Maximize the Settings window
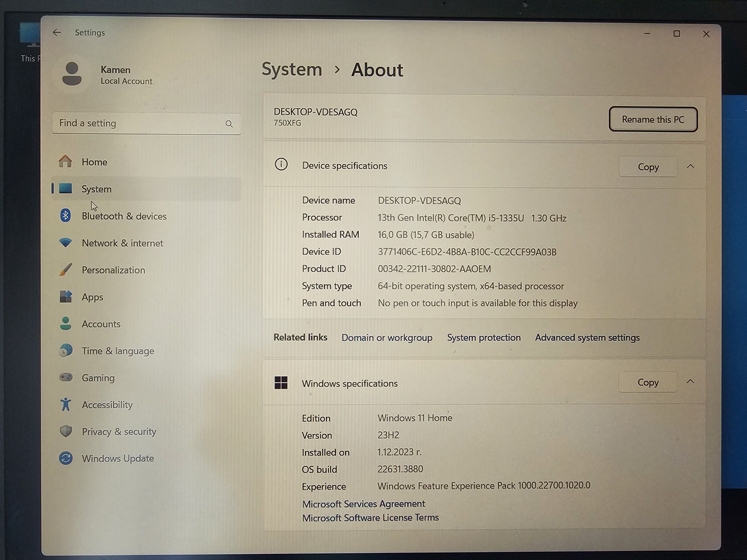Viewport: 747px width, 560px height. coord(676,34)
